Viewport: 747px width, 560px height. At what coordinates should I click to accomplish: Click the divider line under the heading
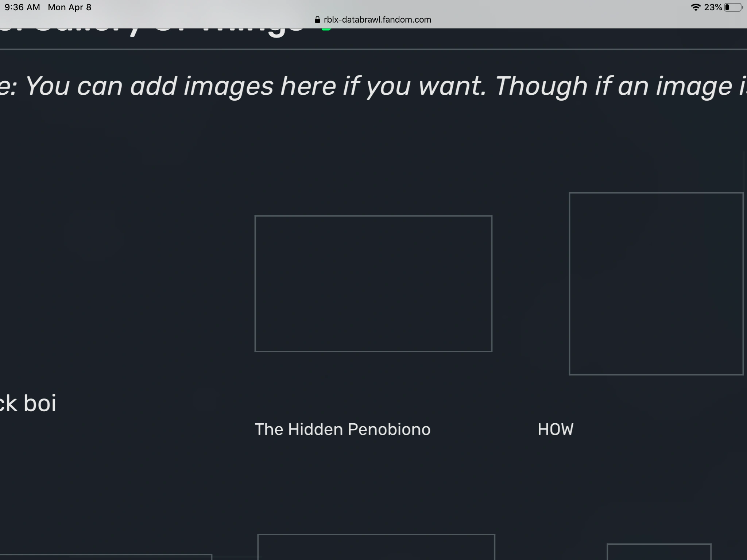click(373, 49)
